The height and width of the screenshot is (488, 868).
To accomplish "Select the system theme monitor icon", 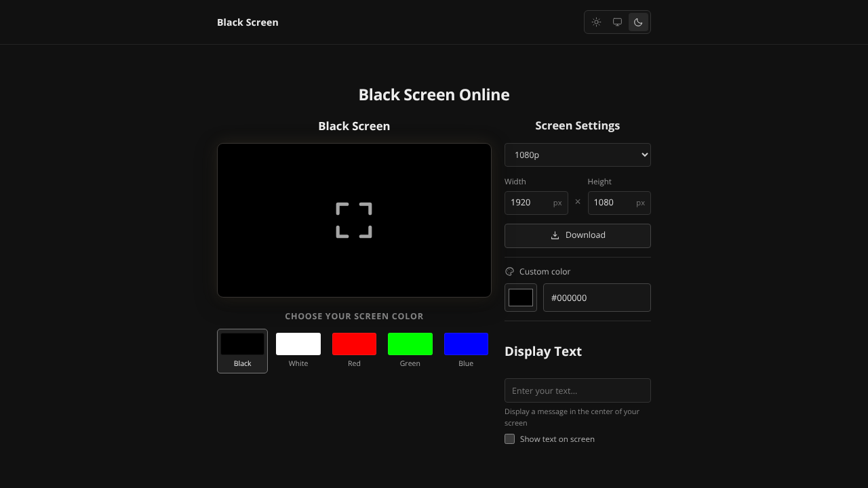I will tap(617, 22).
